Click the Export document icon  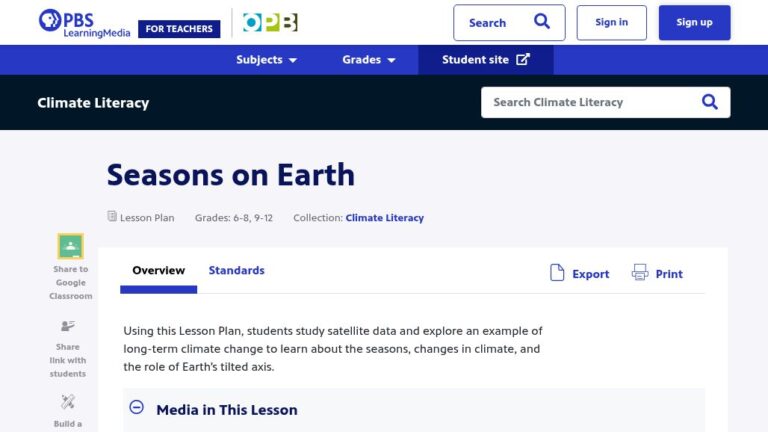click(557, 273)
